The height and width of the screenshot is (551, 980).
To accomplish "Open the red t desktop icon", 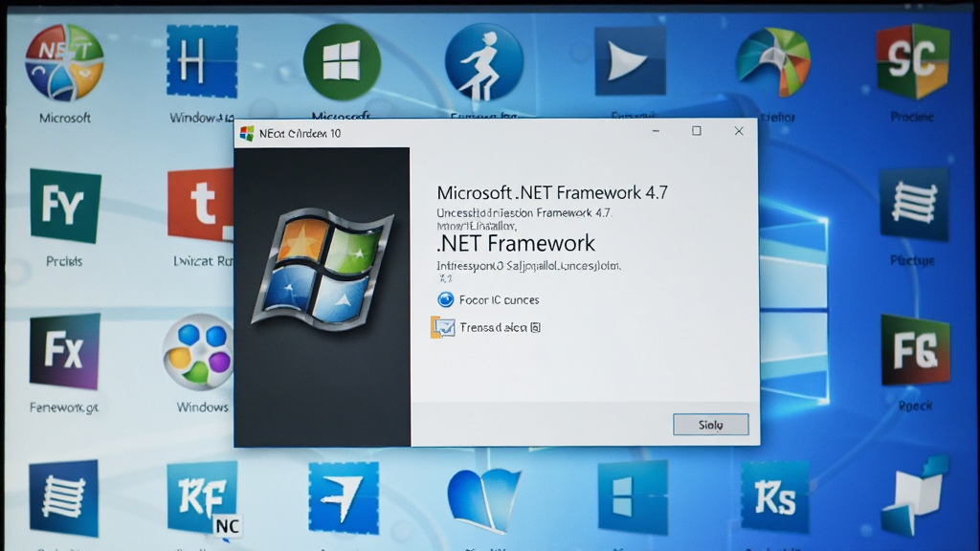I will [201, 205].
